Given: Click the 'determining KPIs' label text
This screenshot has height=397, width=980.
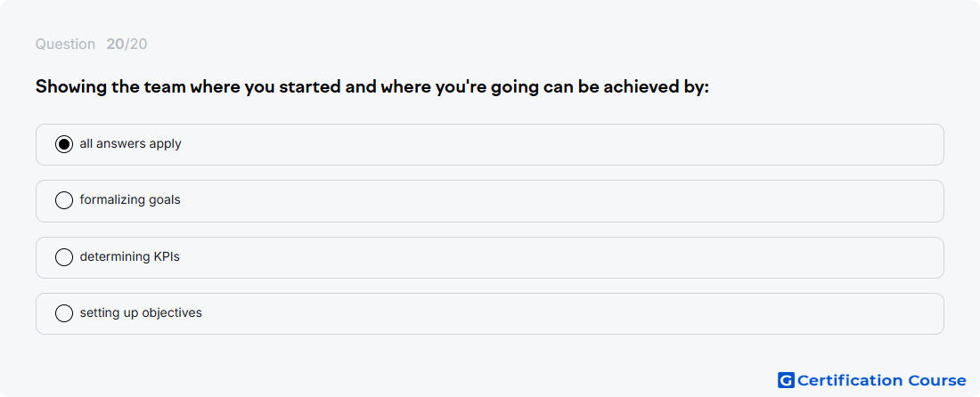Looking at the screenshot, I should pyautogui.click(x=129, y=256).
